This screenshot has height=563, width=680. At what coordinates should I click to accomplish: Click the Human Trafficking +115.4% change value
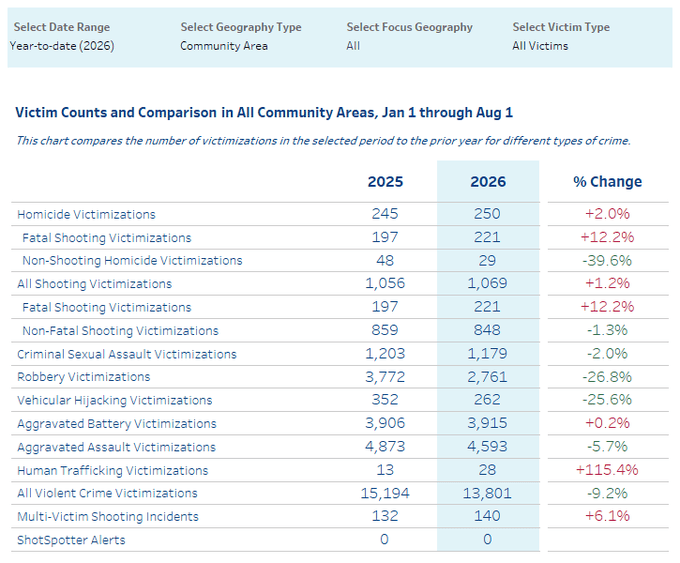[x=607, y=470]
